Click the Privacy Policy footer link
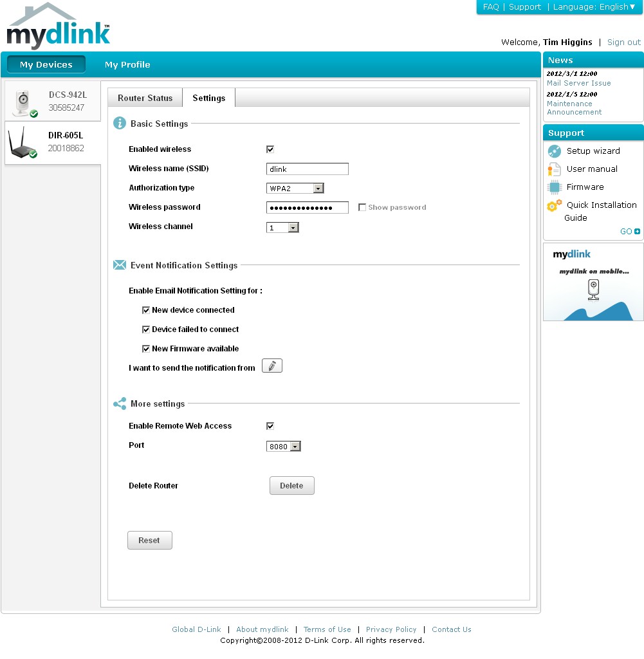 [x=391, y=629]
